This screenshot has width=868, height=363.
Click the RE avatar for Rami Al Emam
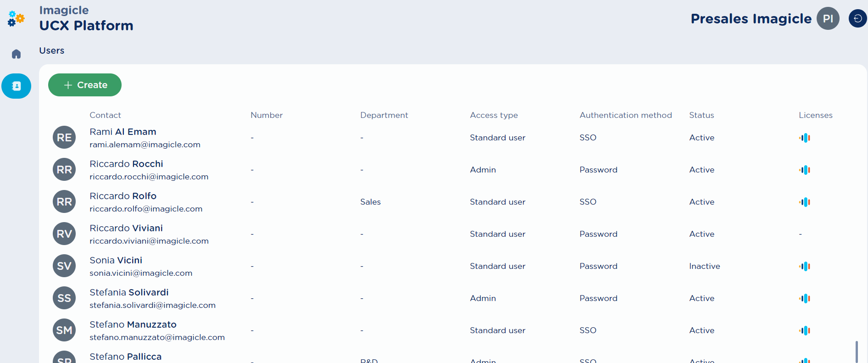[64, 137]
